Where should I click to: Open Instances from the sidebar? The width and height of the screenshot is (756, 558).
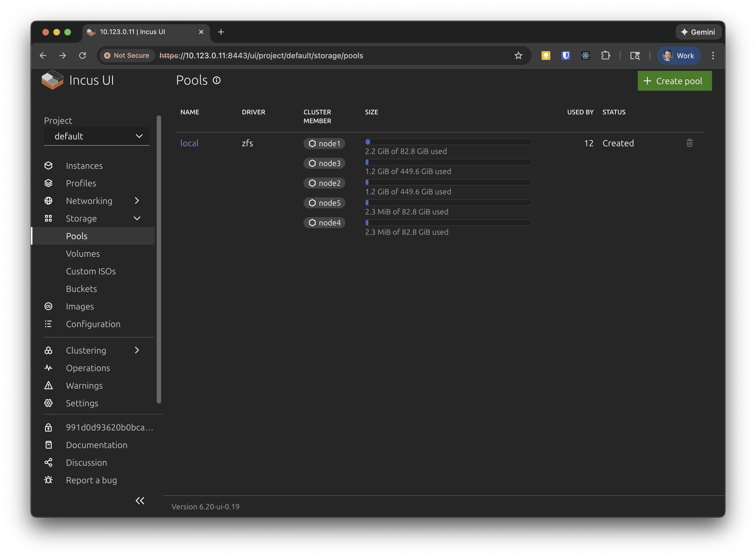[x=84, y=166]
